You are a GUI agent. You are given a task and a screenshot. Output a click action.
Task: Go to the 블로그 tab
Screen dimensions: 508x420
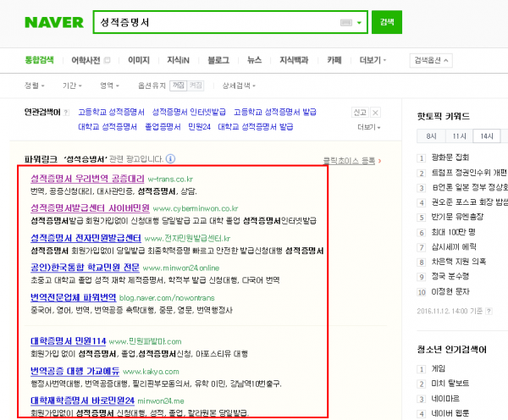point(218,60)
